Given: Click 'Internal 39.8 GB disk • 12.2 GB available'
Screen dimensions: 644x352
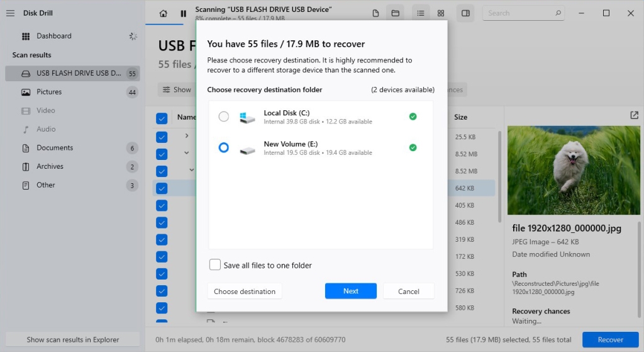Looking at the screenshot, I should pos(318,122).
